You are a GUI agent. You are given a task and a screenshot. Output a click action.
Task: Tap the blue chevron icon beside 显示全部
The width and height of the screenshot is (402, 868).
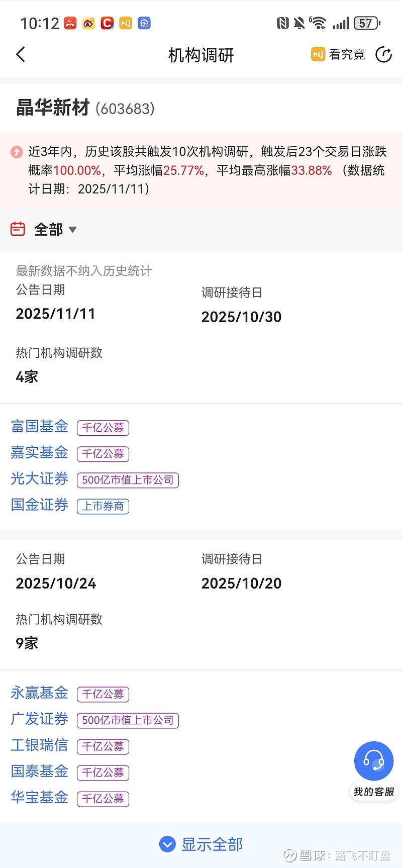(167, 844)
